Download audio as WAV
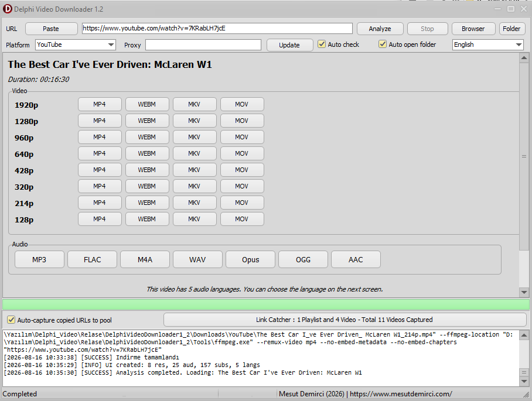Screen dimensions: 532x401 pyautogui.click(x=198, y=260)
